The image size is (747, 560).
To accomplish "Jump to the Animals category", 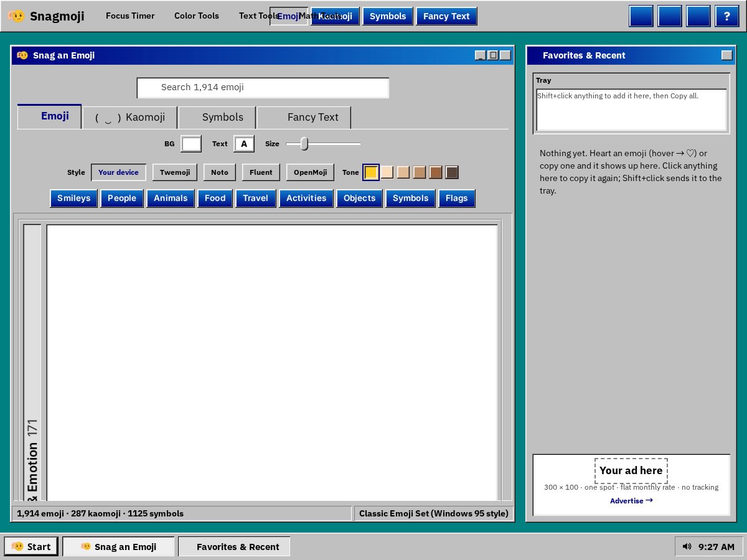I will tap(171, 198).
